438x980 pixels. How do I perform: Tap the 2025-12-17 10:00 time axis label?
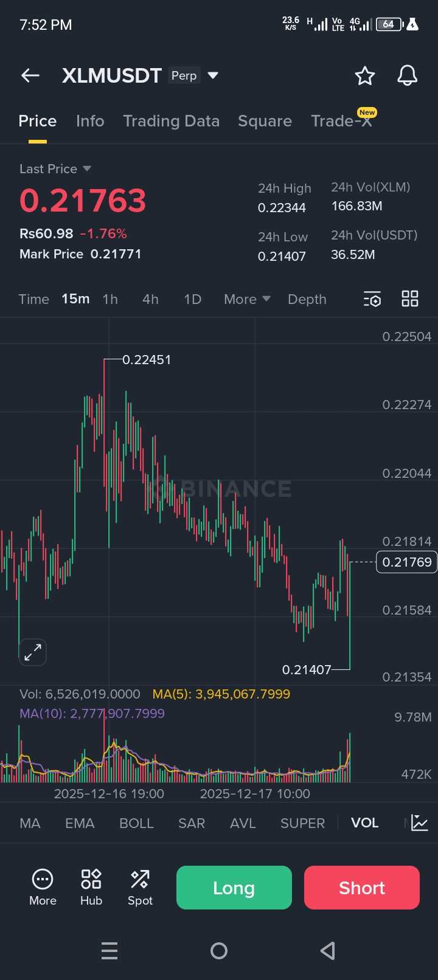[x=255, y=794]
